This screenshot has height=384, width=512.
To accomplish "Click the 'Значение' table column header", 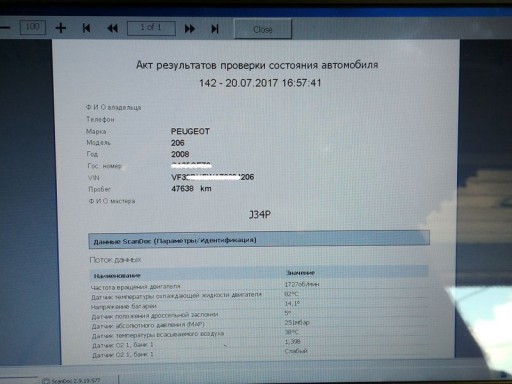I will [x=300, y=273].
